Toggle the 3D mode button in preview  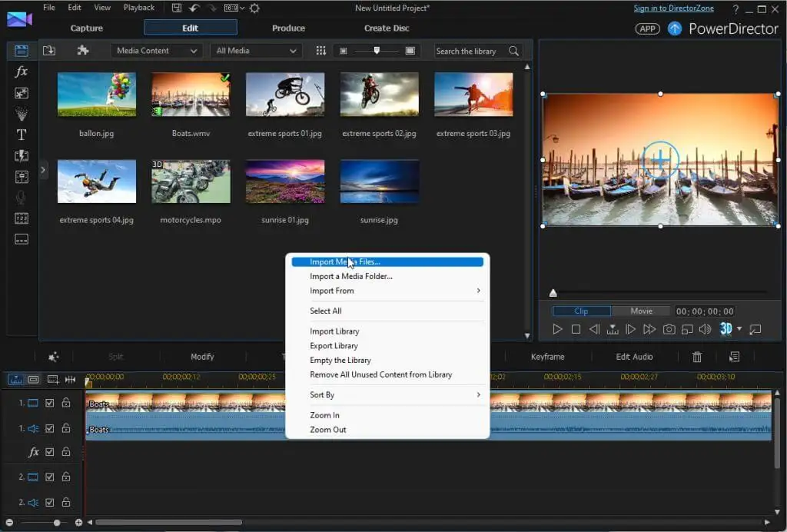726,329
